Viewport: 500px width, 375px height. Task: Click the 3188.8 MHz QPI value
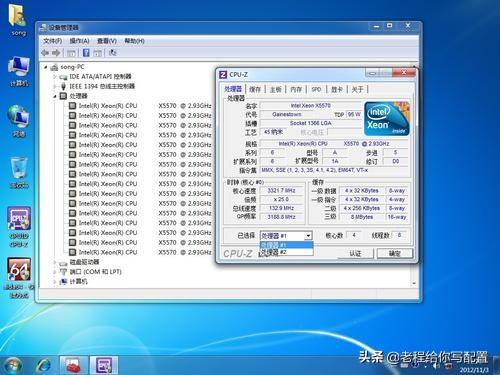[282, 217]
